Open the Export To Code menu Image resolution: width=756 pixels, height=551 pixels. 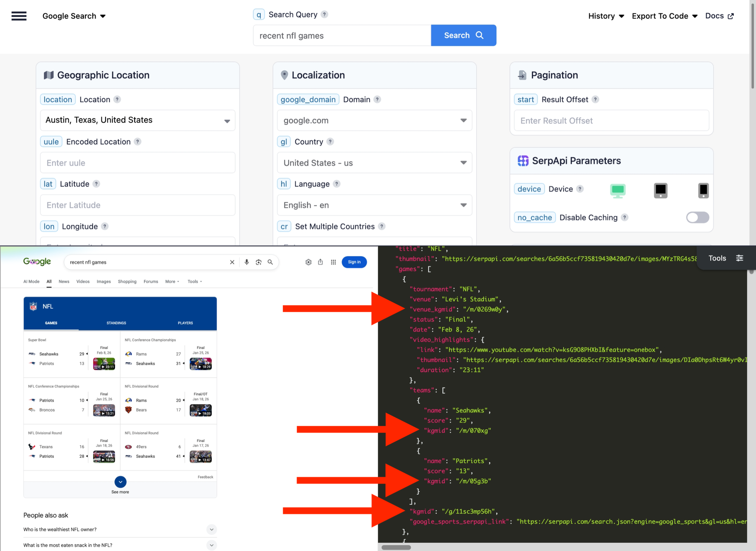pyautogui.click(x=665, y=16)
